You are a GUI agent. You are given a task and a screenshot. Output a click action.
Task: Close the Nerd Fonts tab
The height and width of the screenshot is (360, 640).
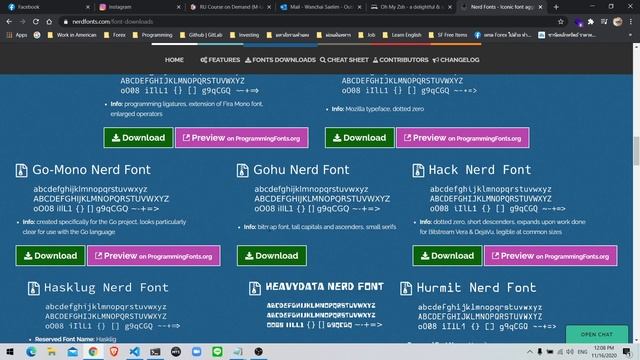(x=540, y=7)
